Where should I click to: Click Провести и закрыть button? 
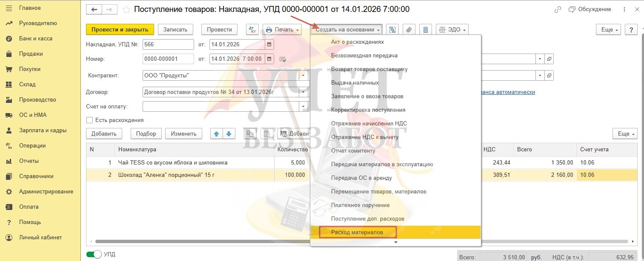point(120,29)
